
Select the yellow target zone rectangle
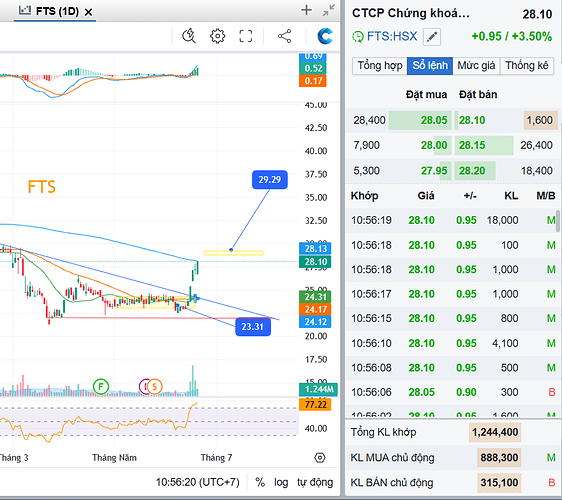pyautogui.click(x=234, y=253)
